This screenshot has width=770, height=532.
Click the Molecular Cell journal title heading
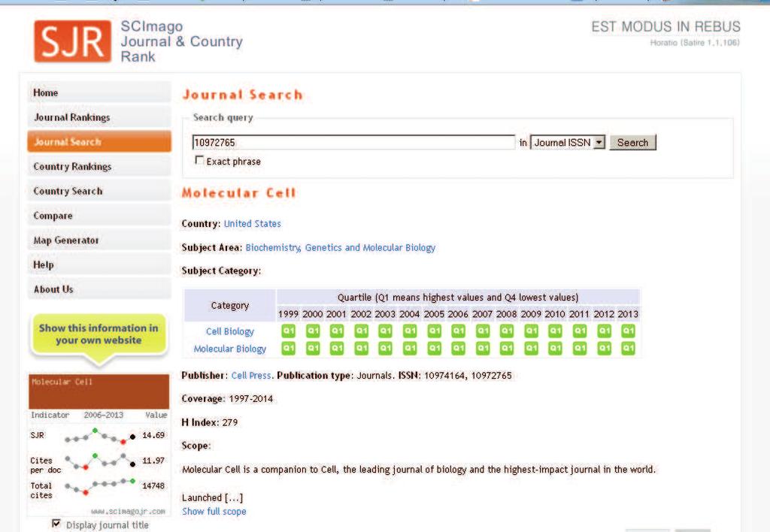[x=239, y=192]
